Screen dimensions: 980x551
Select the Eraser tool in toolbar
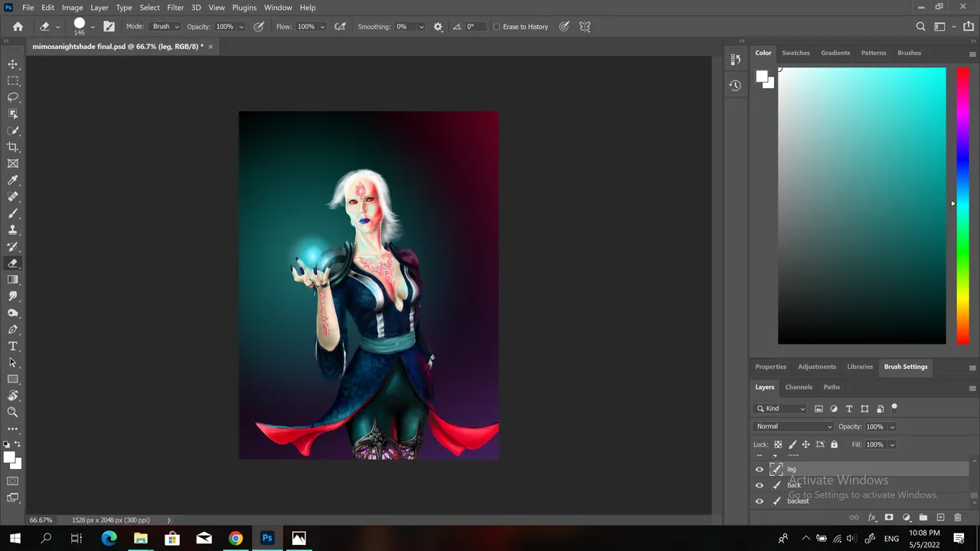[13, 263]
